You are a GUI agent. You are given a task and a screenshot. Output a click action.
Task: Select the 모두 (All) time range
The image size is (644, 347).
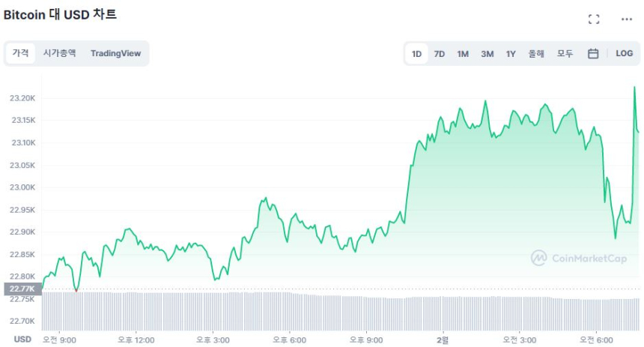click(x=565, y=54)
